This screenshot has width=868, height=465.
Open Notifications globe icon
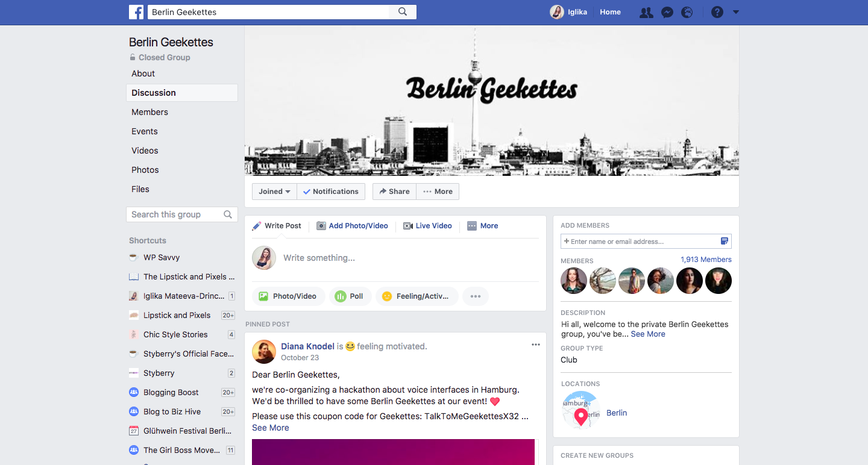tap(687, 12)
